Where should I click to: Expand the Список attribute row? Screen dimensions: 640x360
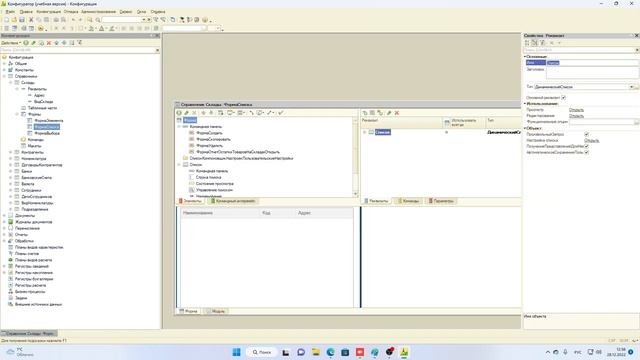364,132
